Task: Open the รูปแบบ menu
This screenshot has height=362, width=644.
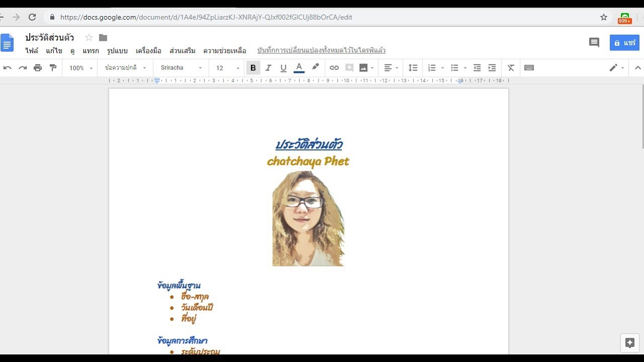Action: (117, 51)
